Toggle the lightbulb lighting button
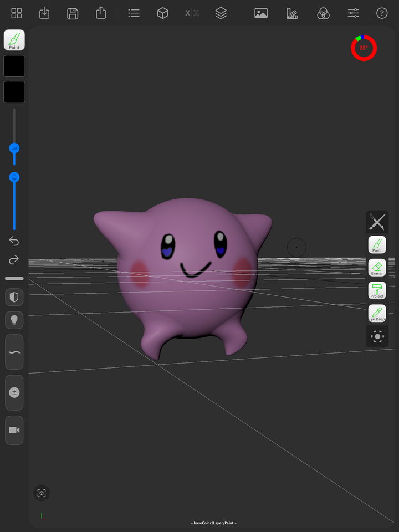 pos(14,320)
